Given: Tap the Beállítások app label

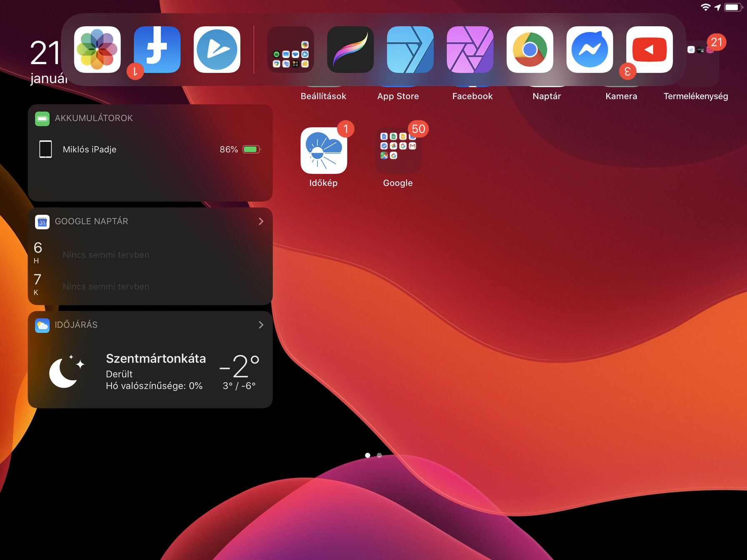Looking at the screenshot, I should click(323, 96).
